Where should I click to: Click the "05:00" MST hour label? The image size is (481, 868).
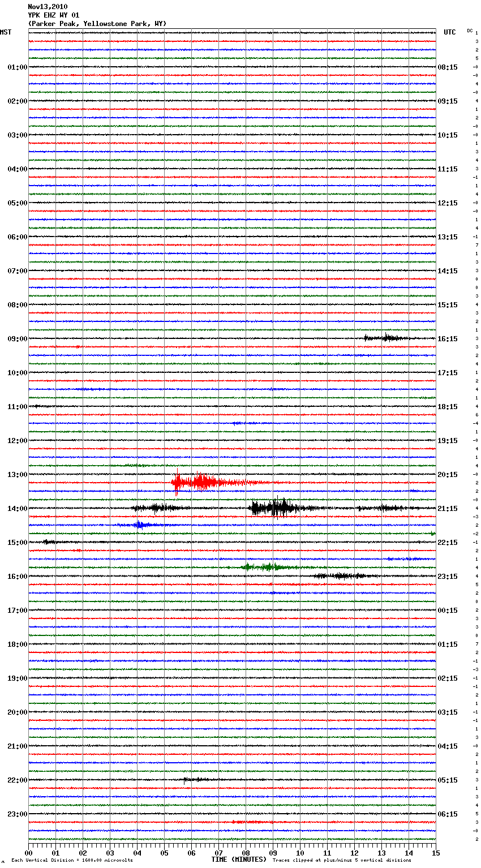pyautogui.click(x=18, y=203)
